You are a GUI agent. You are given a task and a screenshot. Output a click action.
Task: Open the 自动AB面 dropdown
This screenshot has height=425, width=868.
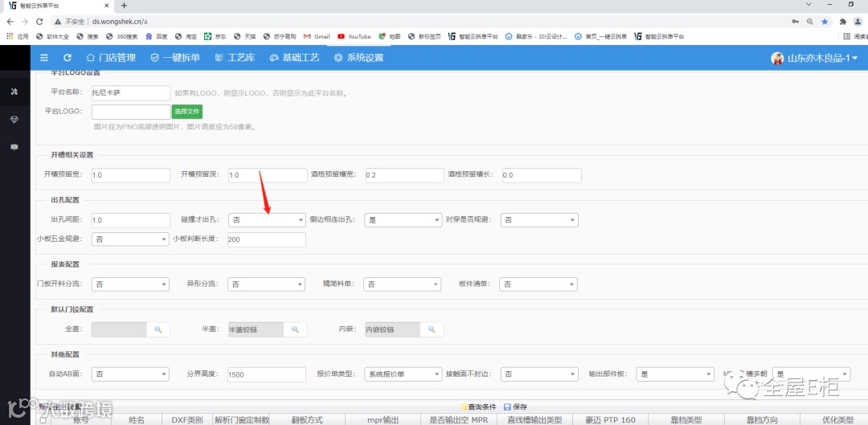point(130,374)
